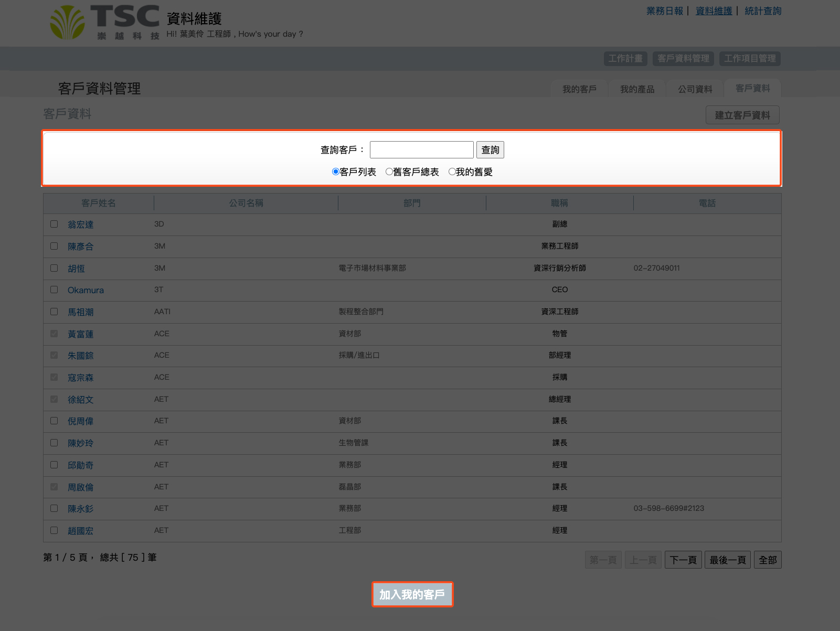Focus the 查詢客戶 search input field
This screenshot has width=840, height=631.
421,150
